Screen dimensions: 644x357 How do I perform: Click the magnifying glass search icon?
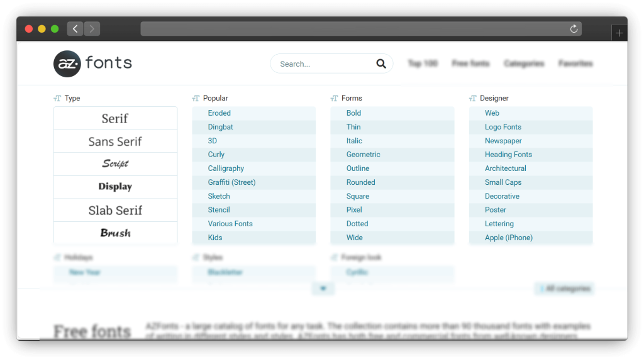point(381,63)
